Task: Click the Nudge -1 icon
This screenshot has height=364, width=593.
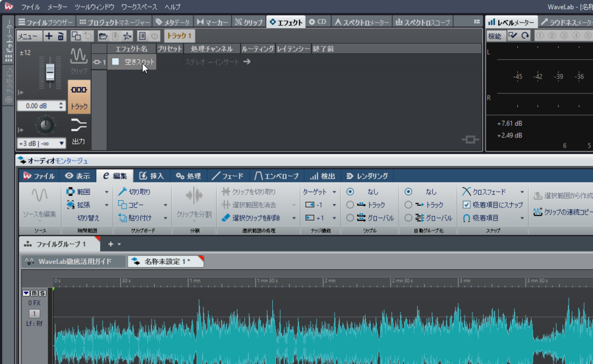Action: [310, 205]
